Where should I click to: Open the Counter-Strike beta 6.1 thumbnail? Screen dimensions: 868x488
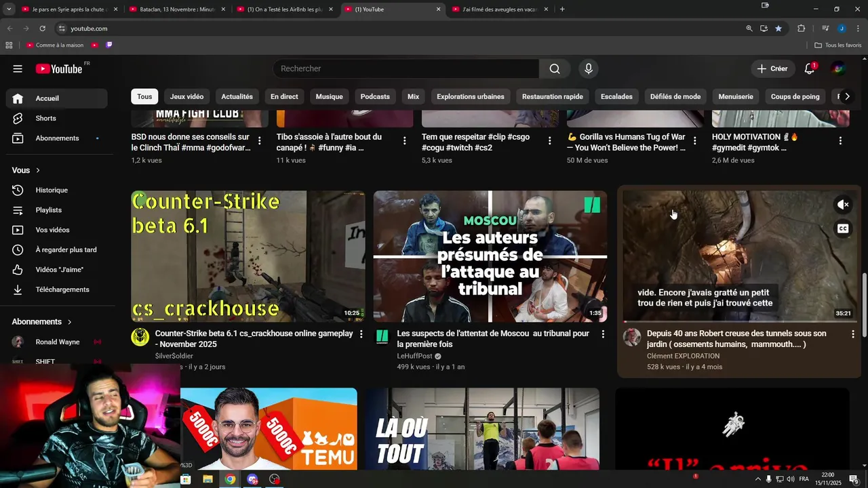(x=248, y=256)
